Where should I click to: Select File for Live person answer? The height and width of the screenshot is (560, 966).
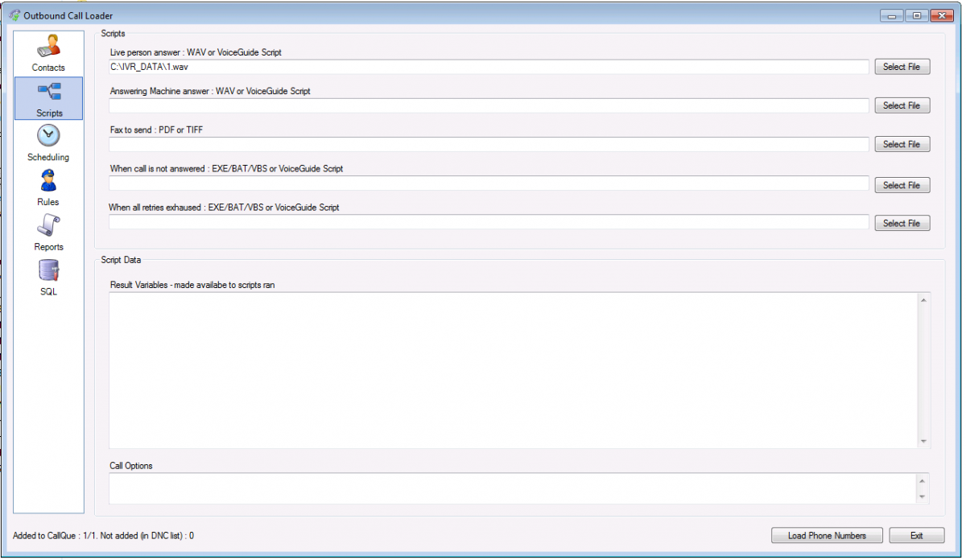[902, 67]
